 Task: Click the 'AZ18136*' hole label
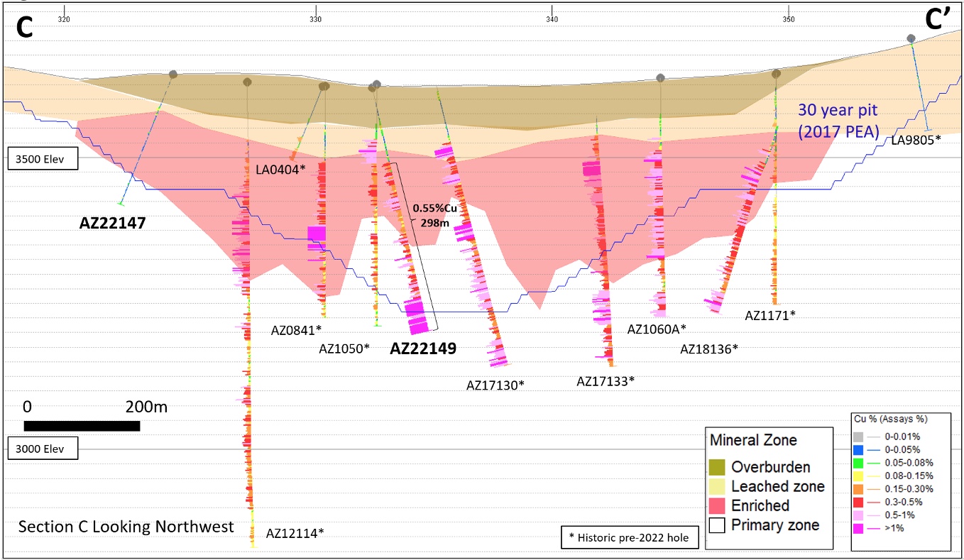709,348
